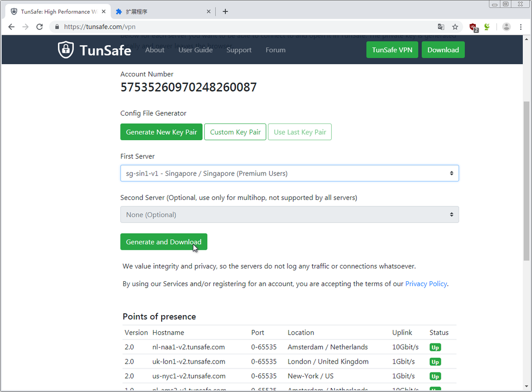
Task: Bookmark this page with the star icon
Action: pos(455,27)
